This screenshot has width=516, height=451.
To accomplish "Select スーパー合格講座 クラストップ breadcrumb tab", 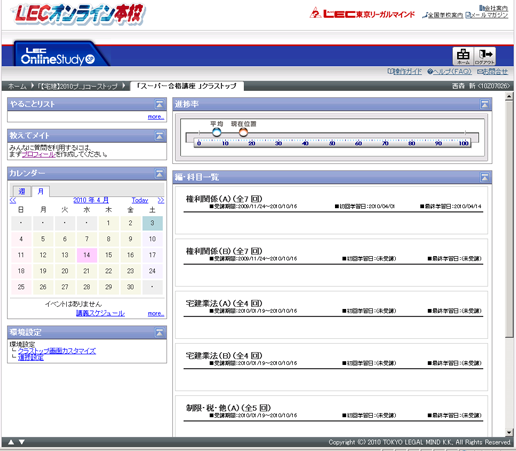I will coord(187,86).
